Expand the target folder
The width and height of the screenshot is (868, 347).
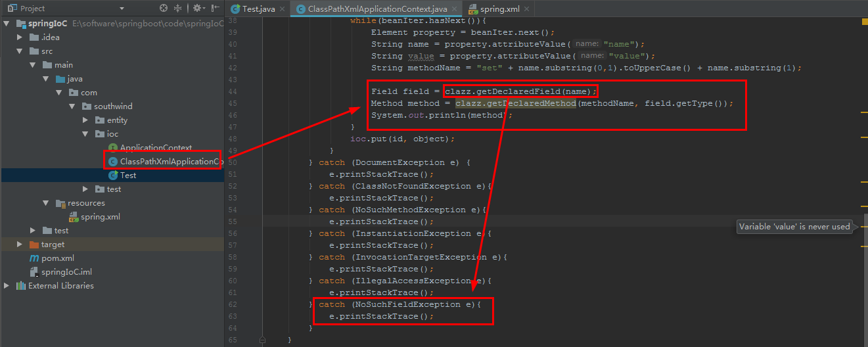click(x=20, y=244)
